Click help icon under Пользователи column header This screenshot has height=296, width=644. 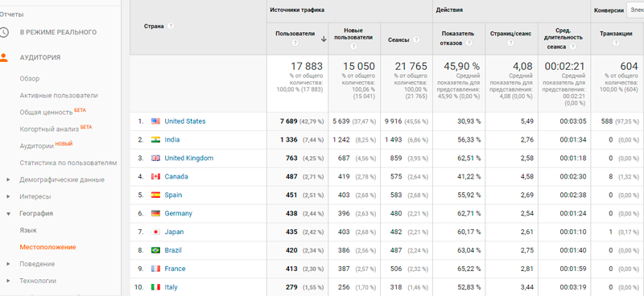coord(295,43)
